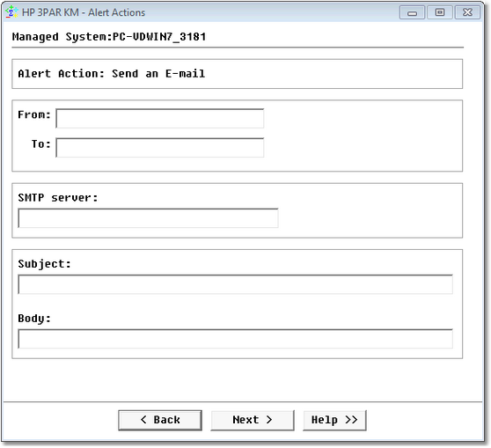Viewport: 491px width, 448px height.
Task: Click the 'To:' label
Action: (41, 143)
